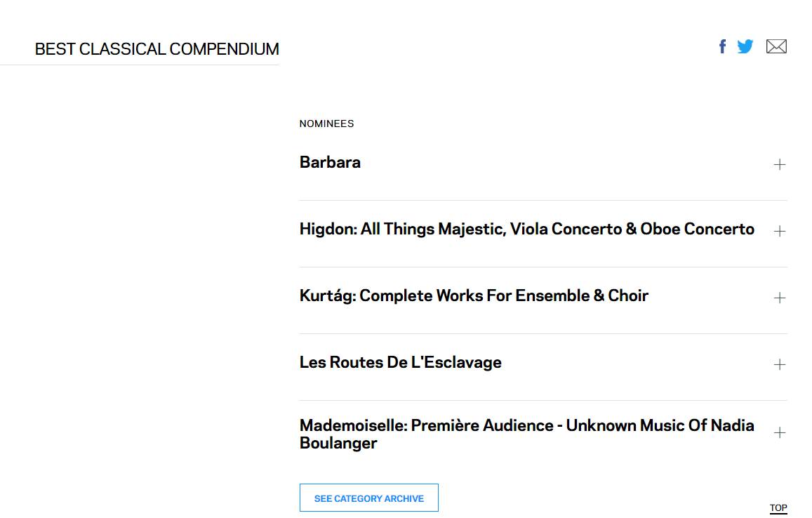The image size is (812, 518).
Task: Click the NOMINEES section label
Action: click(x=327, y=124)
